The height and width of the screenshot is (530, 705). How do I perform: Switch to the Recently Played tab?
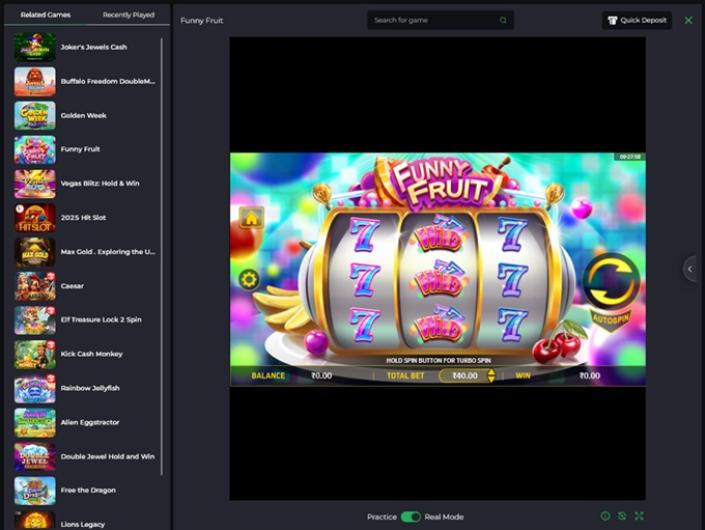[x=128, y=15]
